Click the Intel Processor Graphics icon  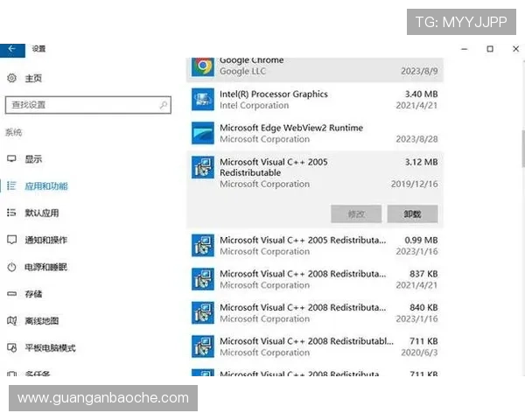point(203,100)
